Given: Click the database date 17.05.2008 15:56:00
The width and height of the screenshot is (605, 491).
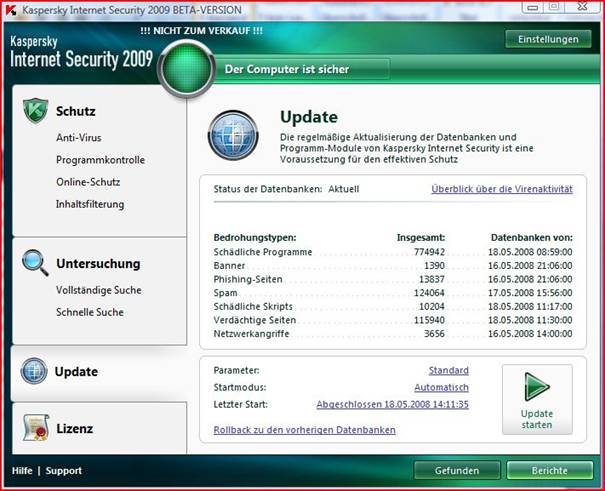Looking at the screenshot, I should pos(530,293).
